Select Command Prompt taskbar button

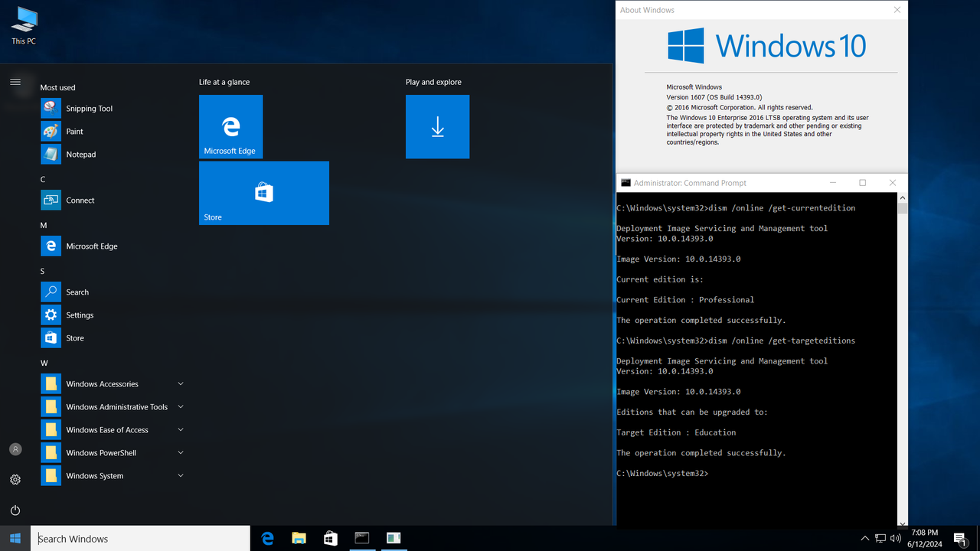coord(361,539)
